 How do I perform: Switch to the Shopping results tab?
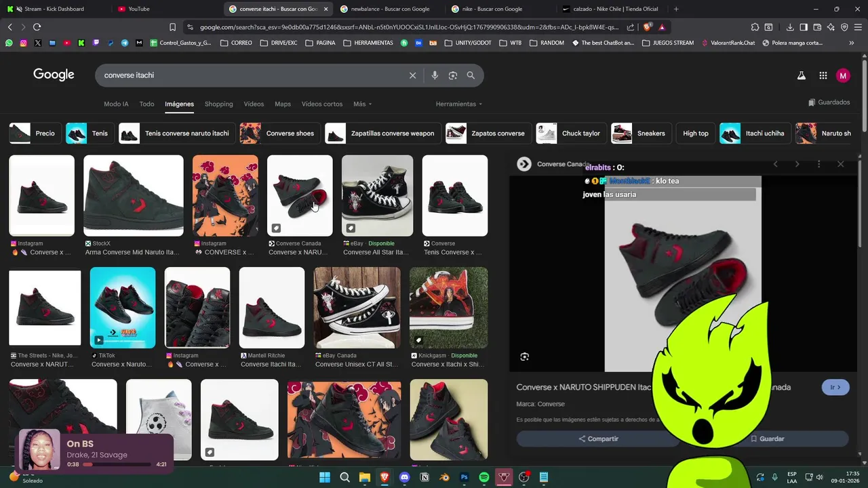tap(218, 104)
